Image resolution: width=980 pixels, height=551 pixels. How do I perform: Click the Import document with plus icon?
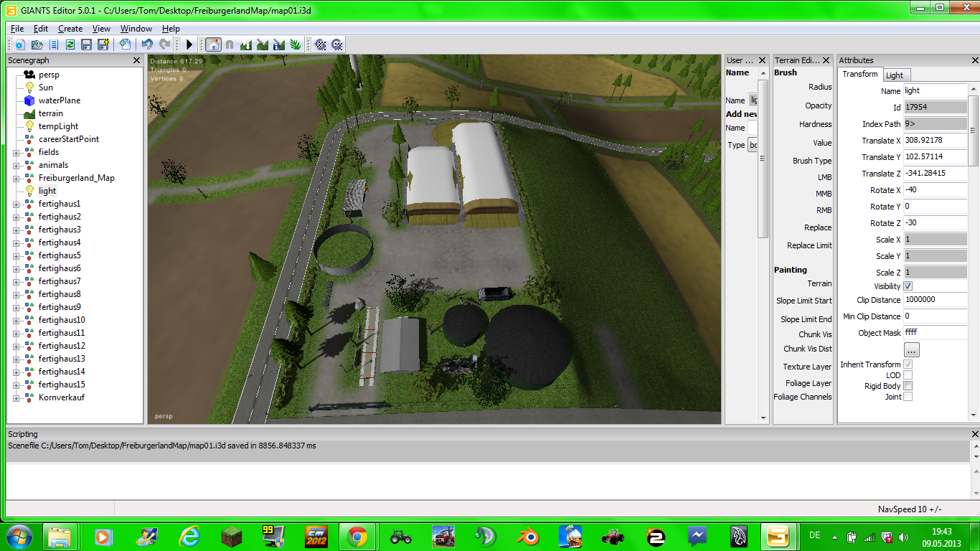point(125,44)
